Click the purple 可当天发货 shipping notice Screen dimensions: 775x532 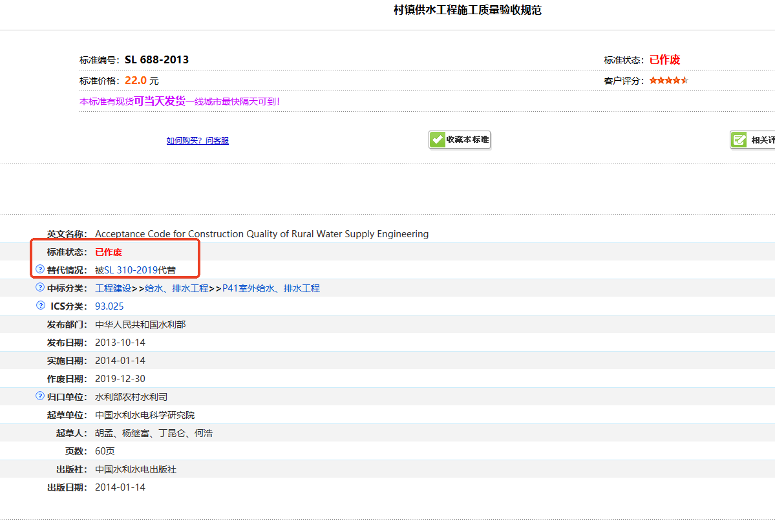coord(160,101)
